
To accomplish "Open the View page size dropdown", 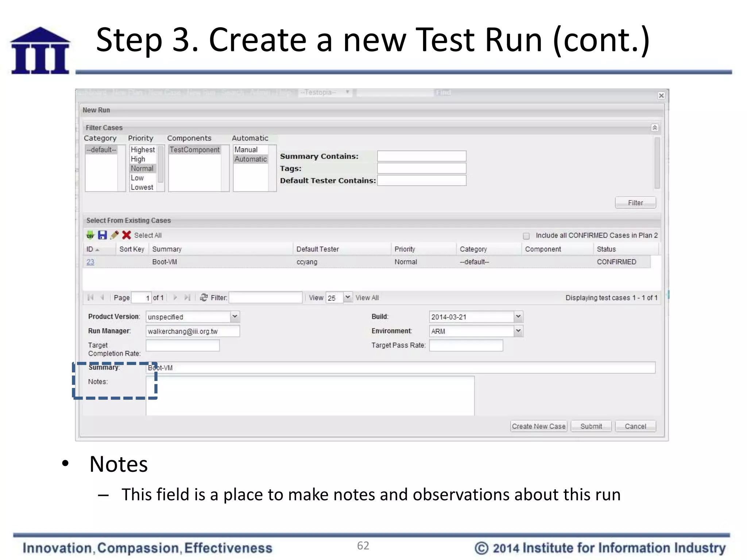I will (348, 297).
